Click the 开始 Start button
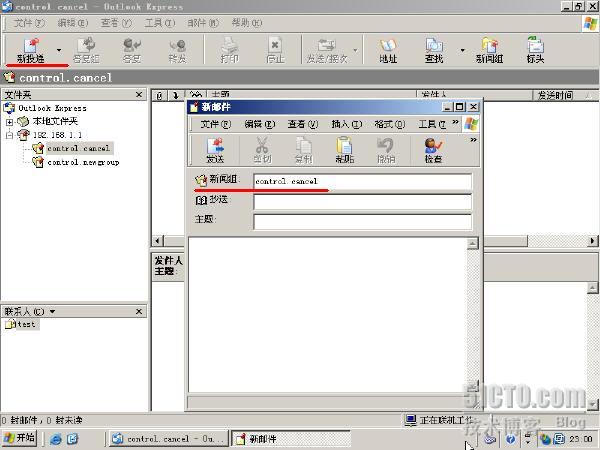The height and width of the screenshot is (450, 600). click(x=20, y=438)
